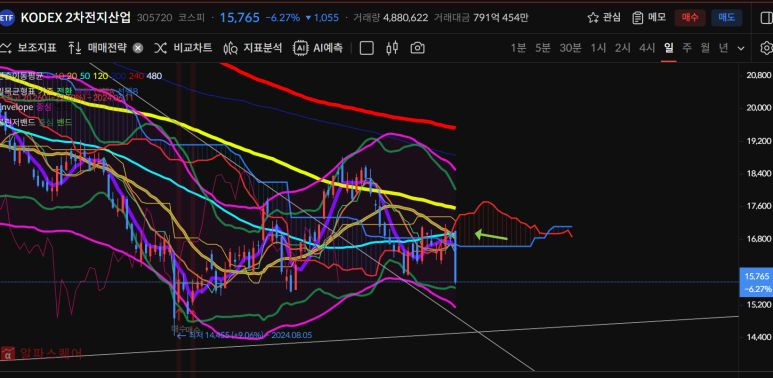The height and width of the screenshot is (378, 773).
Task: Click the 매도 sell button
Action: click(x=726, y=18)
